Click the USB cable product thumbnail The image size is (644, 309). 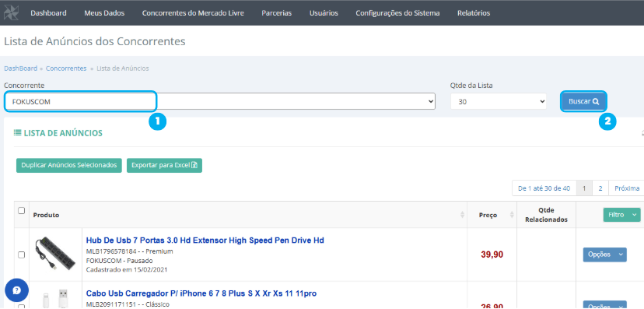click(x=55, y=299)
